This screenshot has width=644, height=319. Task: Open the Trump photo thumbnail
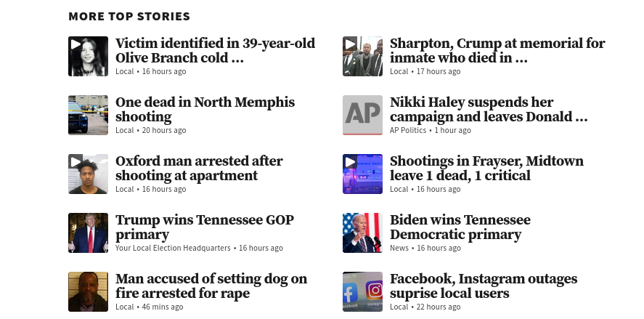88,233
